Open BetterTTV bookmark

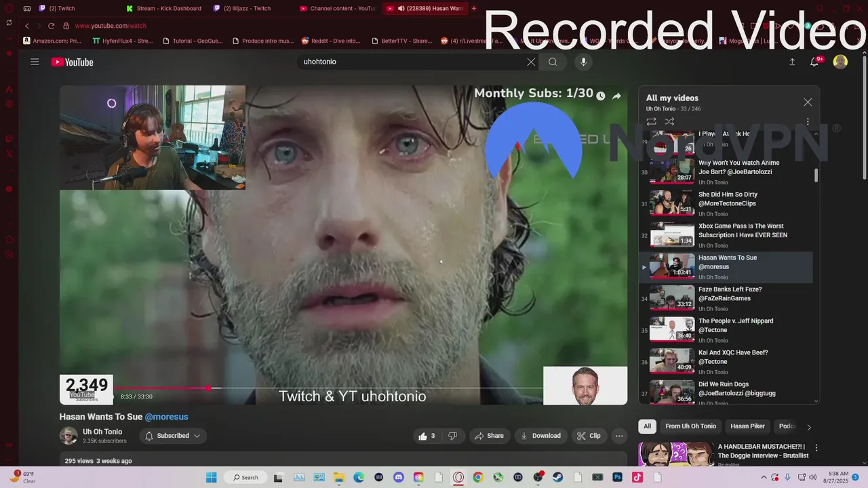(x=401, y=41)
